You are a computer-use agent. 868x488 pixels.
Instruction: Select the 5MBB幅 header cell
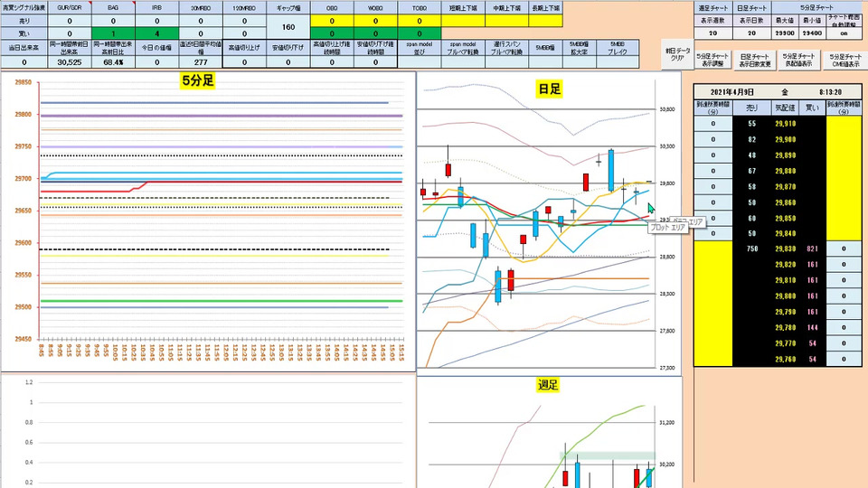(x=545, y=48)
